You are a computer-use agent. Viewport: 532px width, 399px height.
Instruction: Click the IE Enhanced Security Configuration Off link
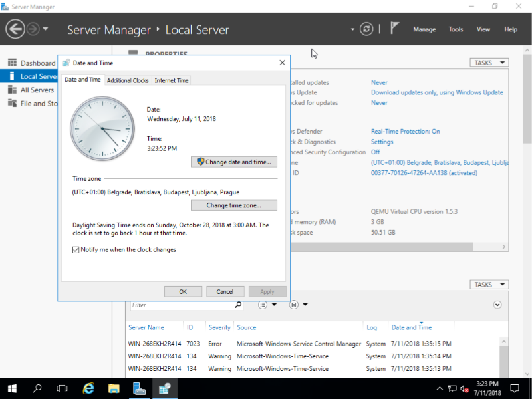375,152
